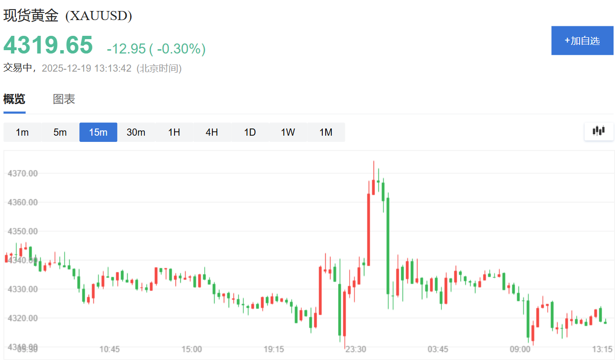
Task: Click the -12.95 (-0.30%) change value
Action: (x=156, y=49)
